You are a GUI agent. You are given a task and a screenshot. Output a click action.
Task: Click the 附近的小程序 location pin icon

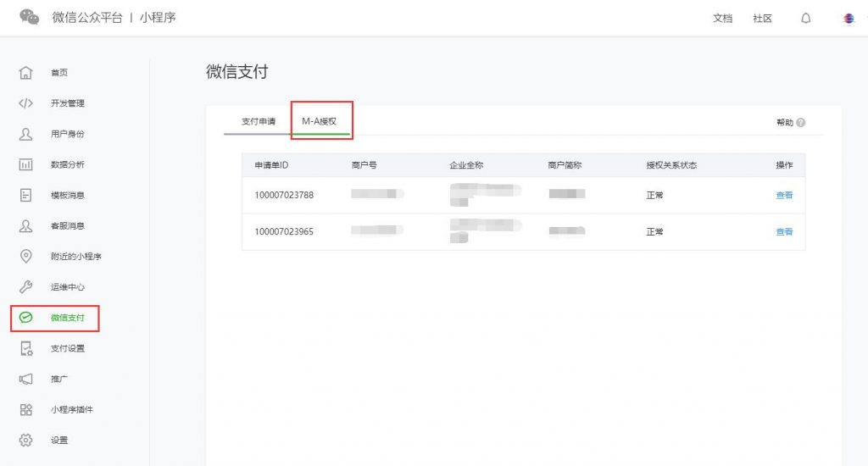coord(26,256)
